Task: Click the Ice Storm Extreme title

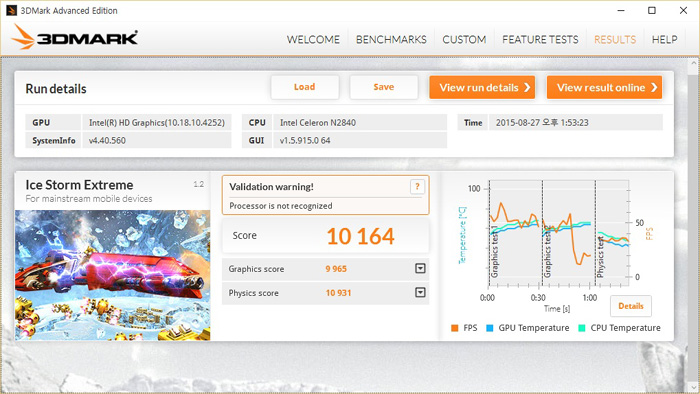Action: tap(79, 185)
